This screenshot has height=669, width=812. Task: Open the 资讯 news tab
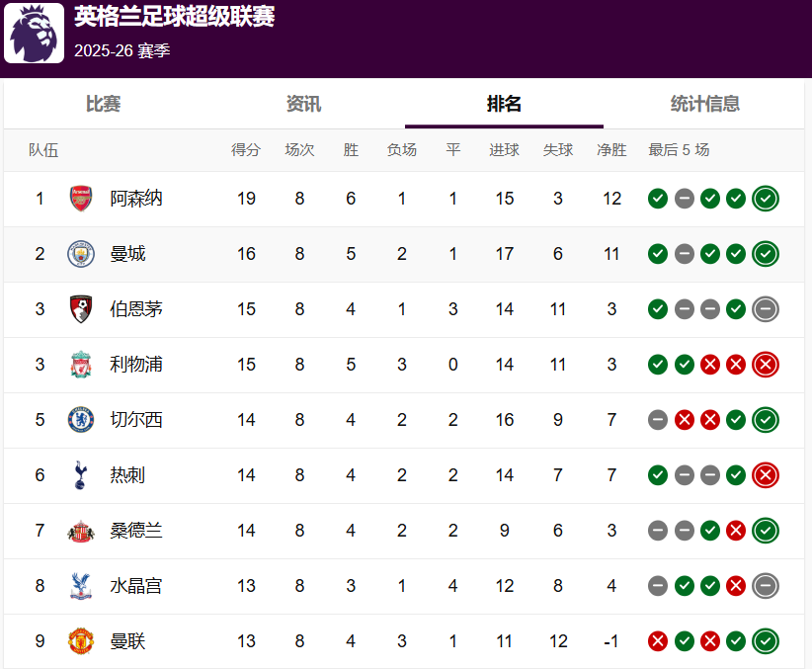coord(303,104)
